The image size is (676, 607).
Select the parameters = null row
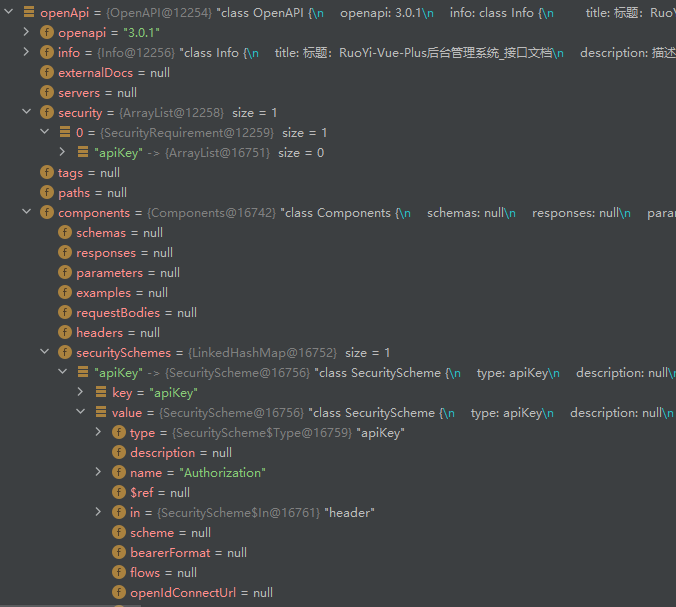338,272
